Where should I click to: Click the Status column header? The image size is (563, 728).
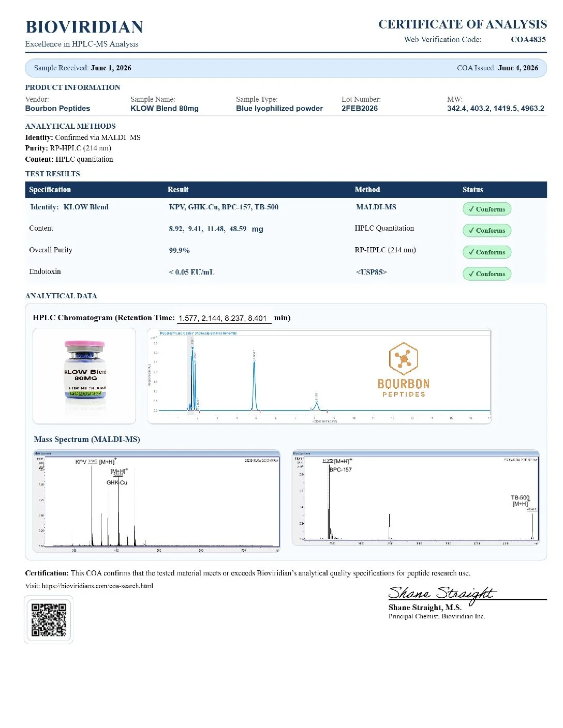[x=473, y=190]
